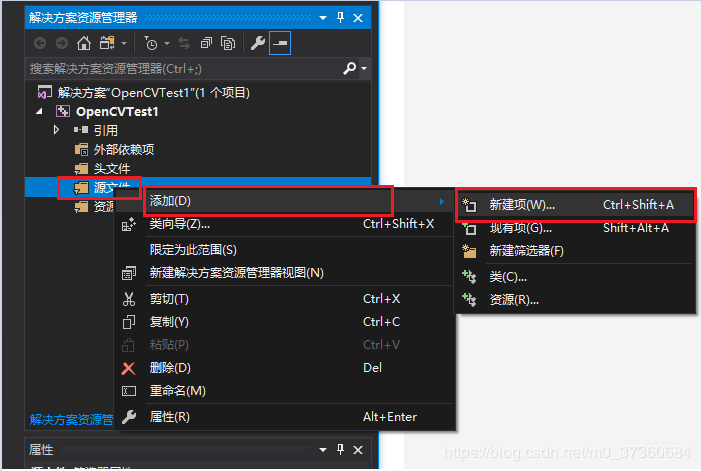Image resolution: width=701 pixels, height=471 pixels.
Task: Click 类向导(Z)... in the context menu
Action: (x=179, y=224)
